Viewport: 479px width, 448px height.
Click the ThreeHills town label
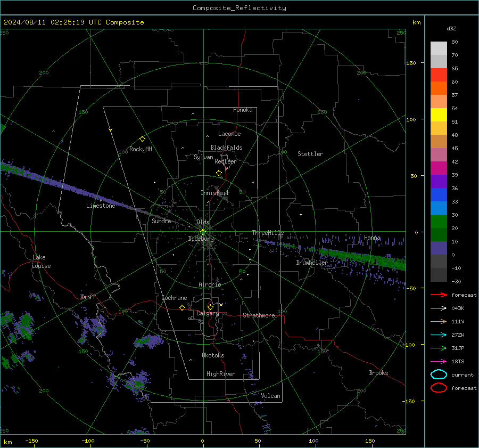[268, 233]
